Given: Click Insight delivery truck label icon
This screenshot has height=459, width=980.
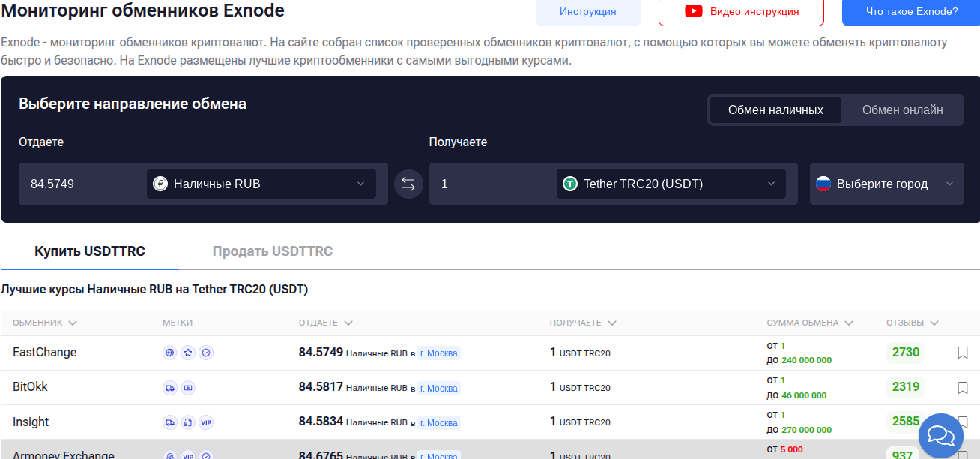Looking at the screenshot, I should [x=170, y=422].
